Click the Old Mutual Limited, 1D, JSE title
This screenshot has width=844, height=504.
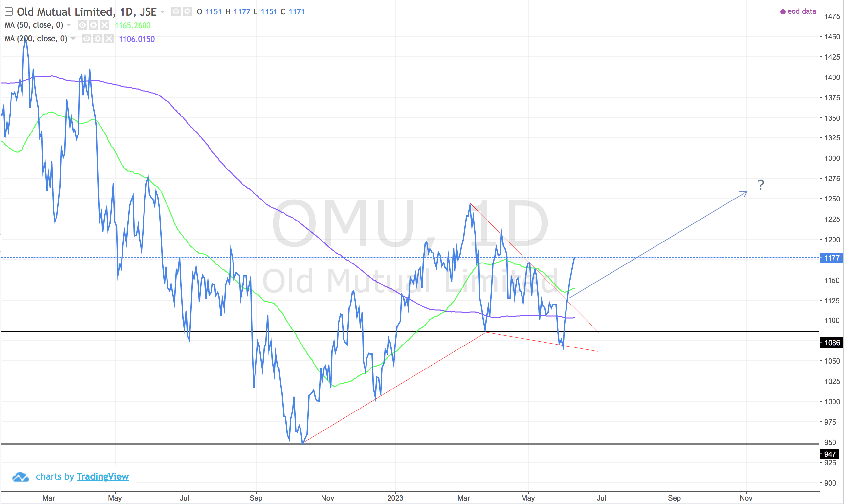[x=87, y=12]
